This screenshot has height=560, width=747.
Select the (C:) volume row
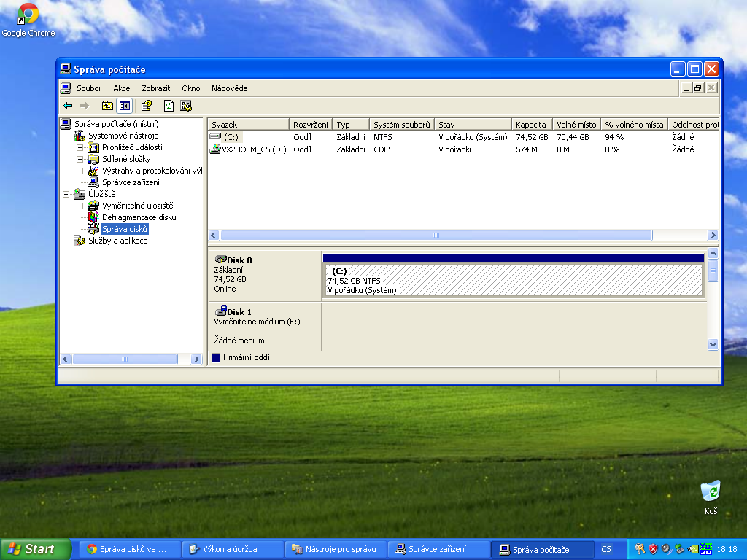(463, 137)
